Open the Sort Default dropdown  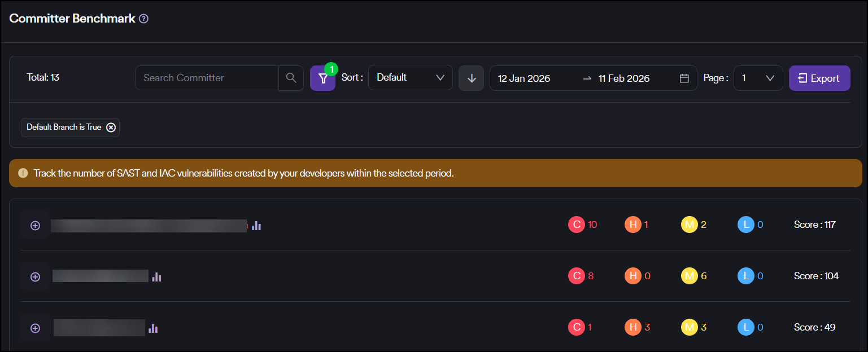tap(410, 78)
